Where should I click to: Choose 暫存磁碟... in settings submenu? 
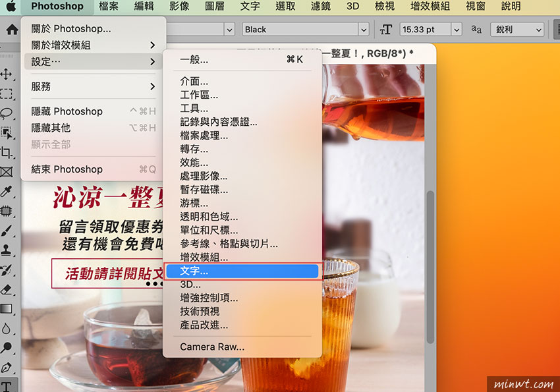[x=242, y=190]
